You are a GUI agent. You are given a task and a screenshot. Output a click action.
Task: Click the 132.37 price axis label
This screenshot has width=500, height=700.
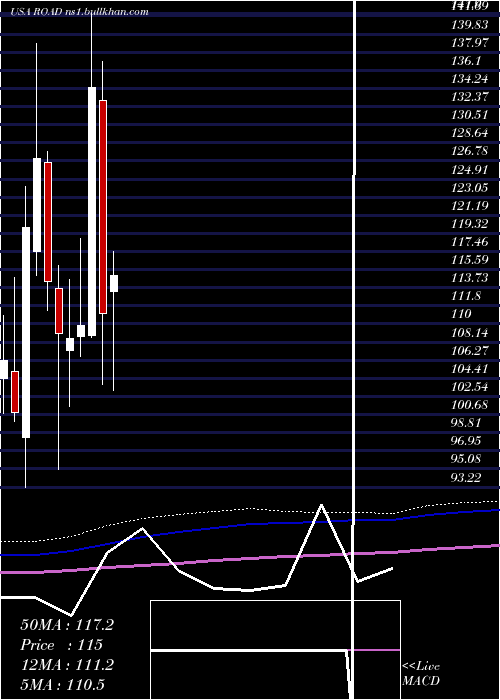pos(470,97)
